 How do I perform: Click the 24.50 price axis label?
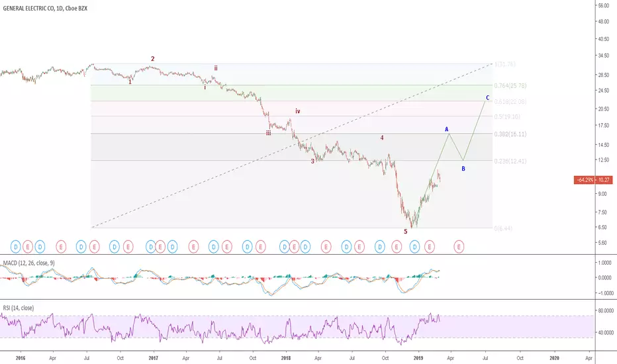pos(604,91)
